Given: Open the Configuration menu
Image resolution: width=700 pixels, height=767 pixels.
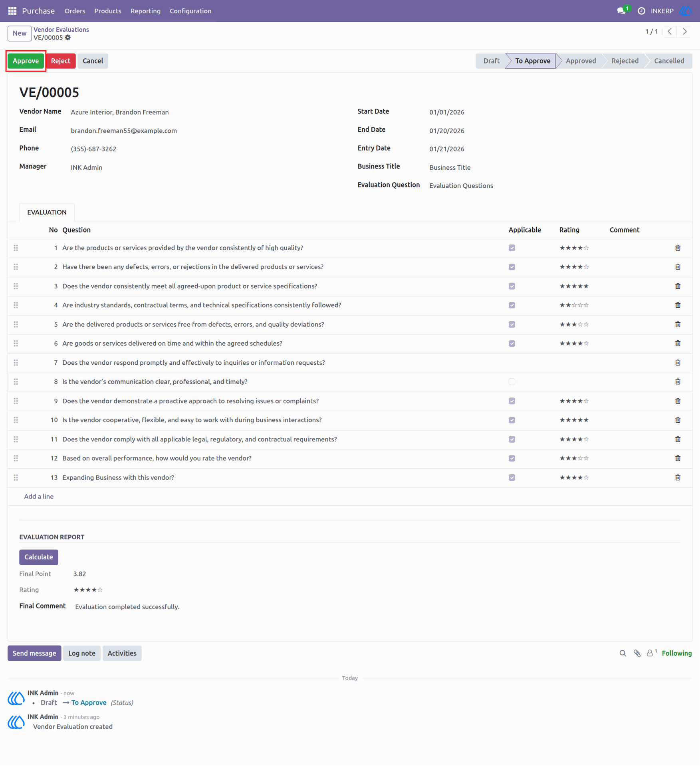Looking at the screenshot, I should point(190,11).
